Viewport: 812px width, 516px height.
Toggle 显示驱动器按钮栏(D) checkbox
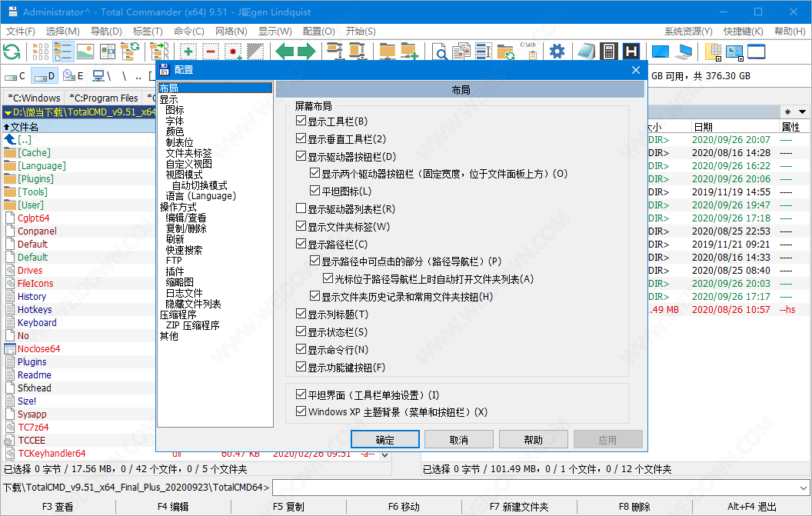coord(301,156)
